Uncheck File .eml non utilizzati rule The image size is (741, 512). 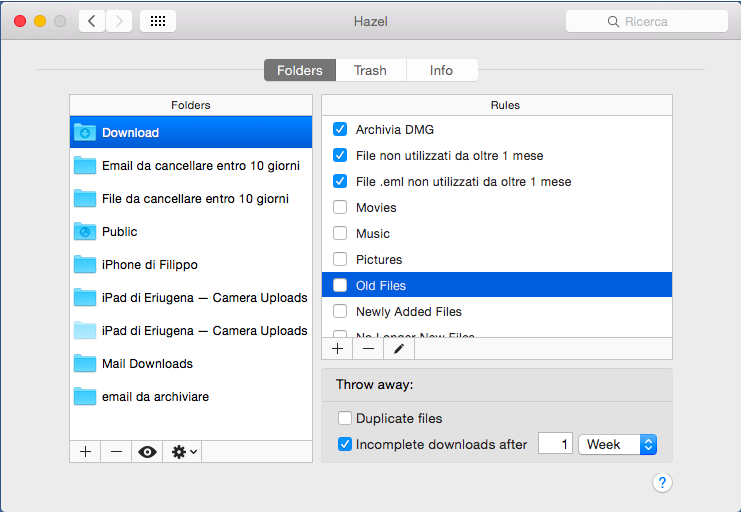340,181
